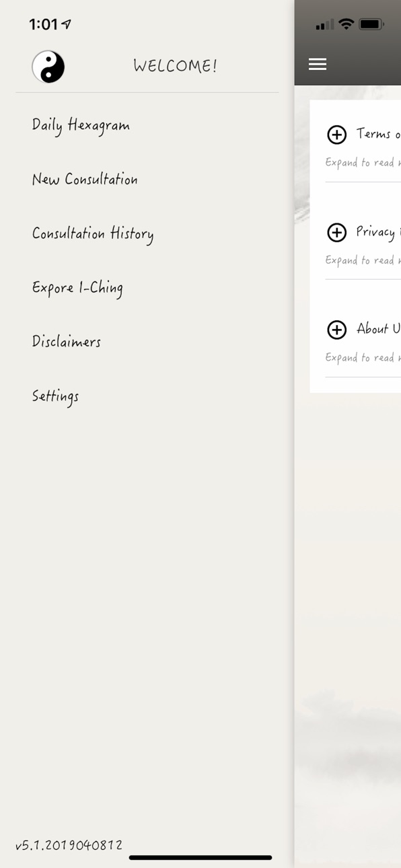Viewport: 401px width, 868px height.
Task: Open Consultation History
Action: tap(93, 234)
